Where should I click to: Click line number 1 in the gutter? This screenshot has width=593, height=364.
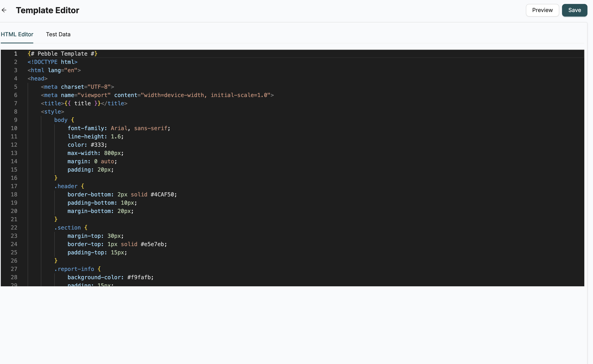(x=15, y=53)
